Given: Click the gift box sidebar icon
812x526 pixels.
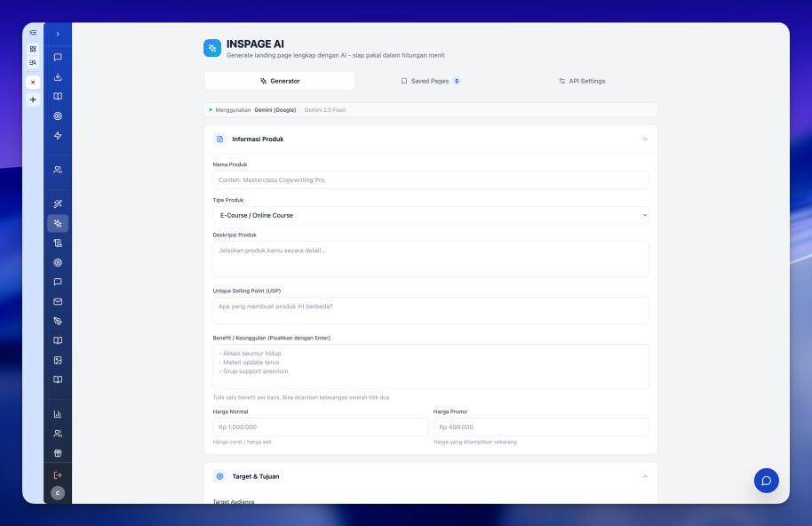Looking at the screenshot, I should [58, 452].
